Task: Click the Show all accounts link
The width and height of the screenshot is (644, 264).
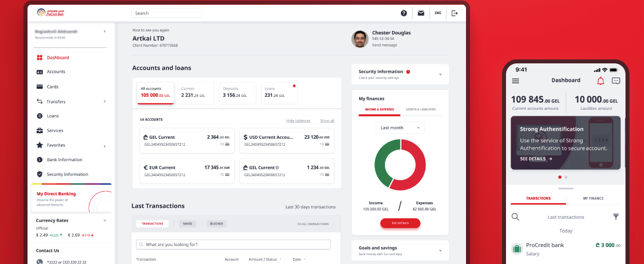Action: (327, 121)
